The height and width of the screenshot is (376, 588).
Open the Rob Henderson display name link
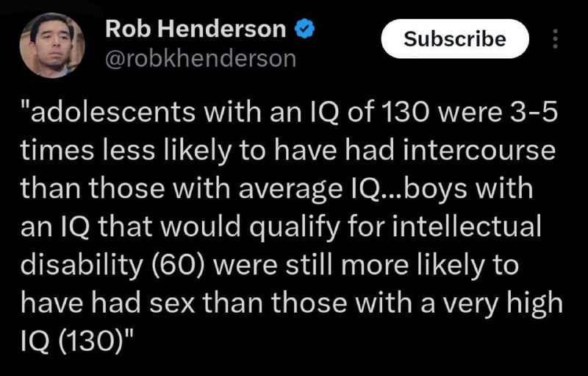point(196,29)
